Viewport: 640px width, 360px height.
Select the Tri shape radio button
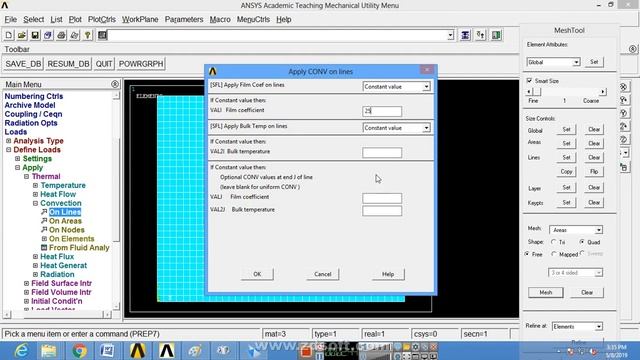554,242
